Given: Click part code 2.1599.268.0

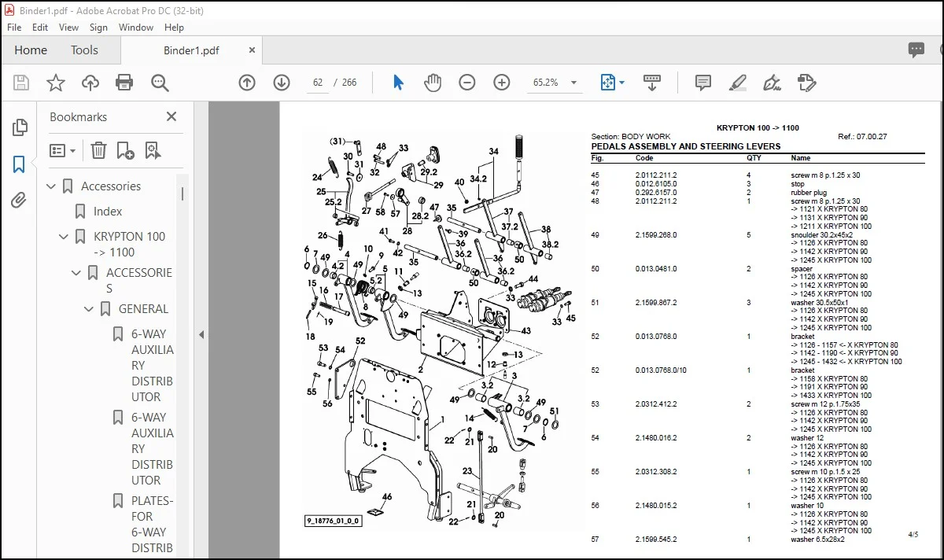Looking at the screenshot, I should tap(656, 234).
